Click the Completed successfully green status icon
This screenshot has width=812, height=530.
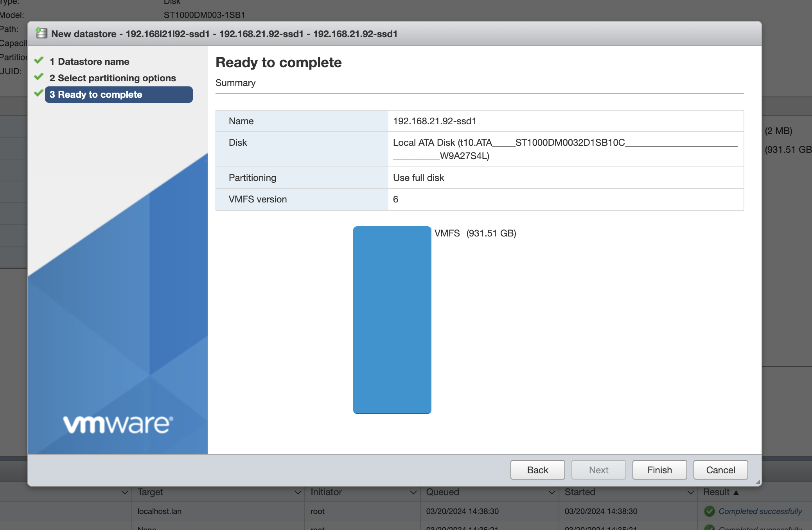click(710, 511)
